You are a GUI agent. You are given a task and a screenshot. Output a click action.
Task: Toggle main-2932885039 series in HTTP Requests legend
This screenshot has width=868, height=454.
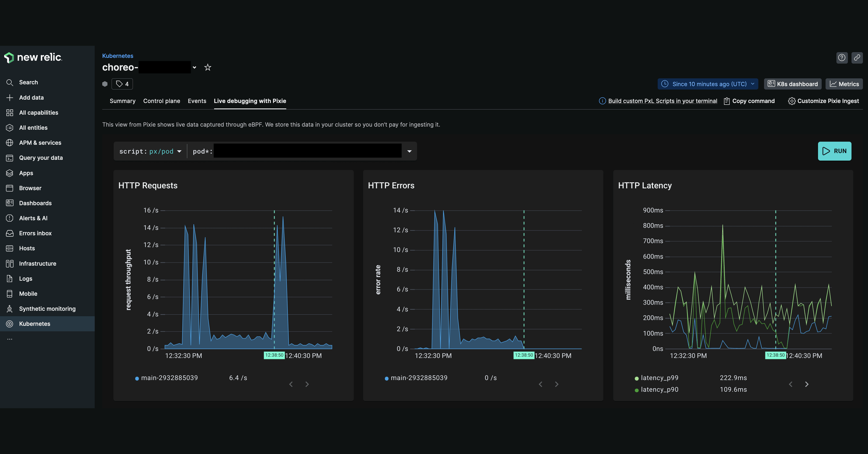point(166,378)
